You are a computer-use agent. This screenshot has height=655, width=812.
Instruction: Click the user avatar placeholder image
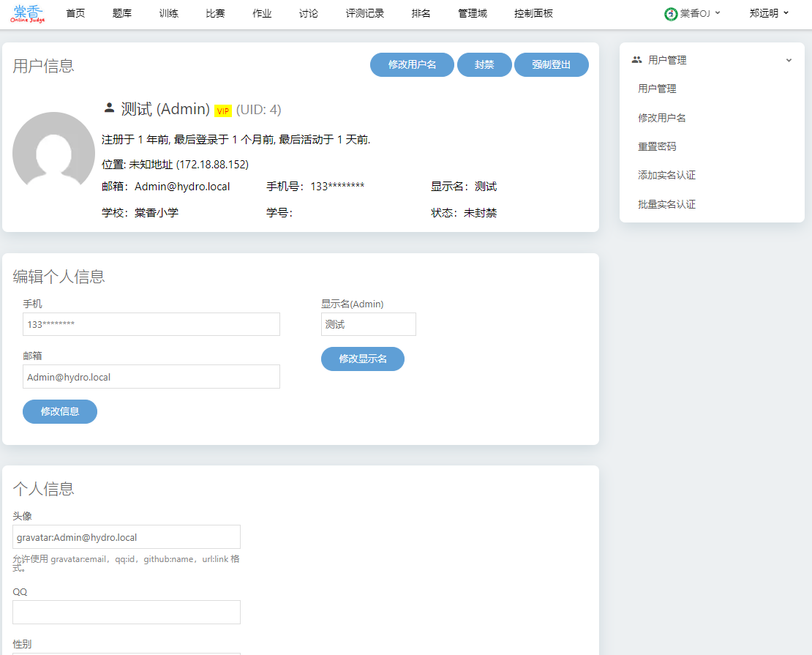point(53,153)
